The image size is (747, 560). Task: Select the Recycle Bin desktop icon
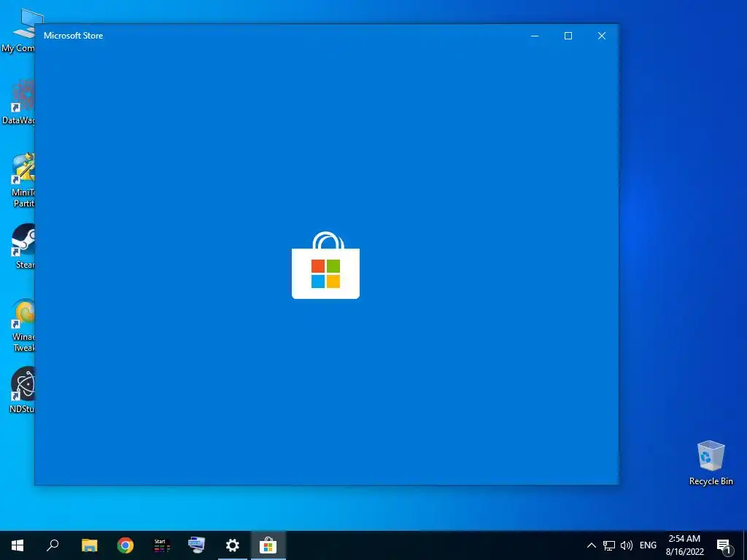click(x=711, y=463)
